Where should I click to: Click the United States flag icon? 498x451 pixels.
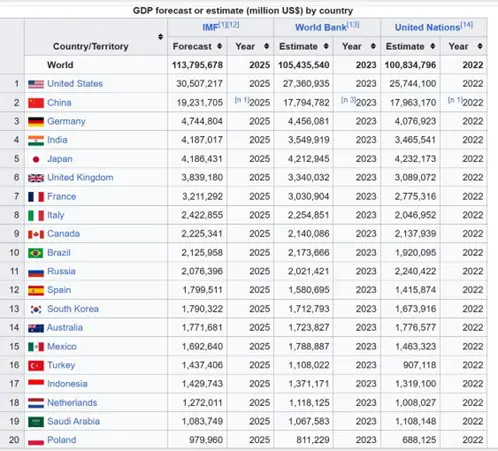click(36, 84)
